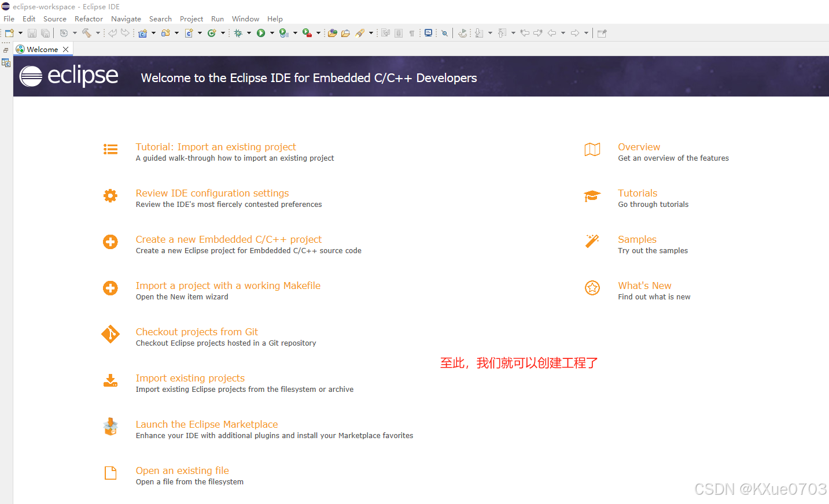The height and width of the screenshot is (504, 829).
Task: Open the External Tools dropdown arrow
Action: pyautogui.click(x=318, y=33)
